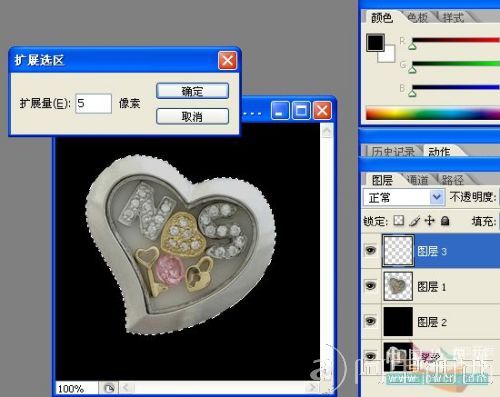Toggle lock all padlock icon
Viewport: 500px width, 397px height.
click(x=445, y=220)
